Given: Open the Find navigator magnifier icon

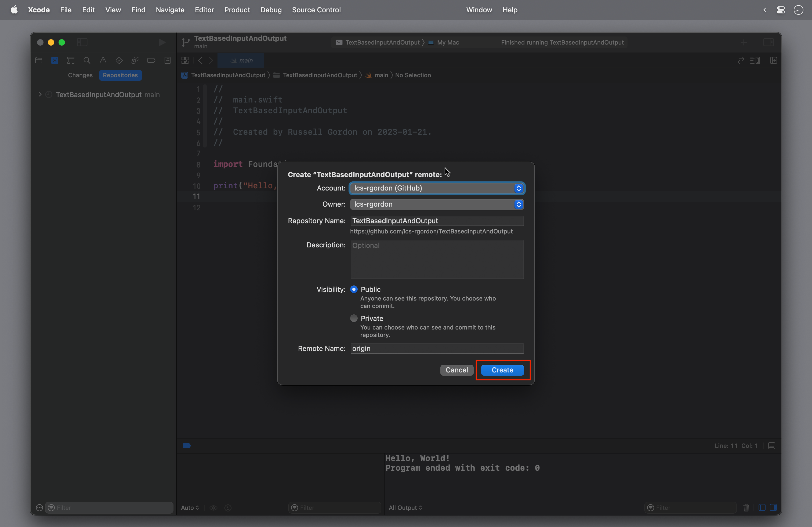Looking at the screenshot, I should [87, 60].
